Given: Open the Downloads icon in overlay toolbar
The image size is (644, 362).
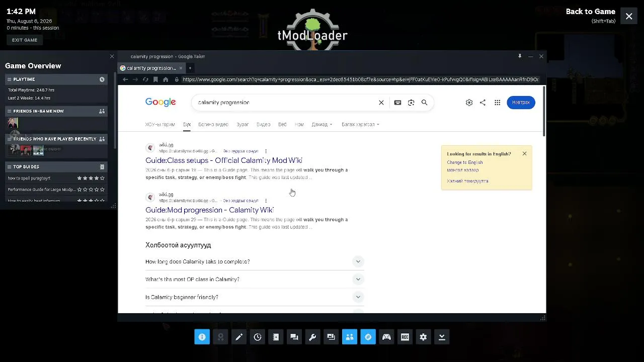Looking at the screenshot, I should click(442, 337).
